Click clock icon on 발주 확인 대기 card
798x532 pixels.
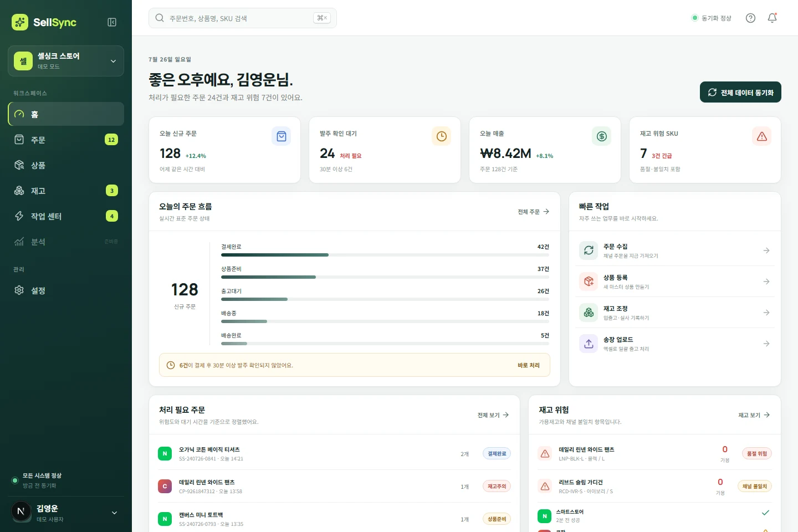point(442,136)
